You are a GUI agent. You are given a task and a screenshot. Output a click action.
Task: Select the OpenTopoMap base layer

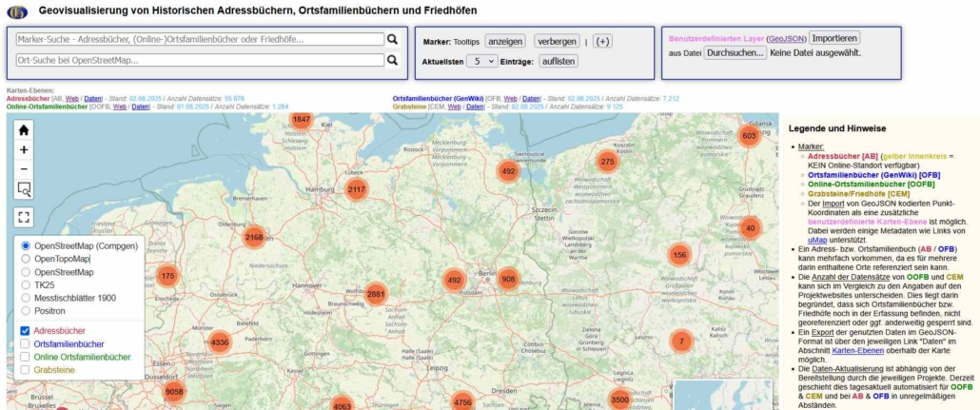[26, 259]
